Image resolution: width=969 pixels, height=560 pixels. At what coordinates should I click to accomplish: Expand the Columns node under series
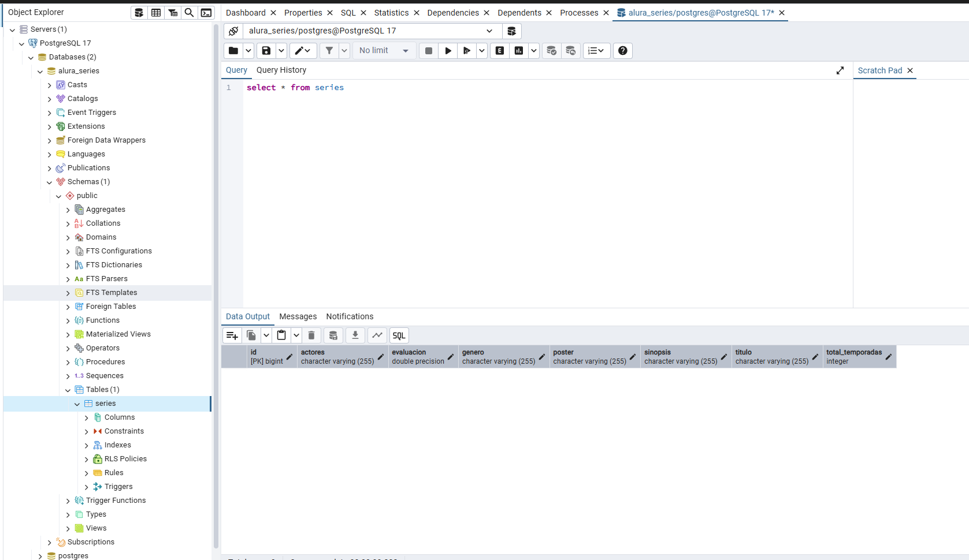point(87,417)
